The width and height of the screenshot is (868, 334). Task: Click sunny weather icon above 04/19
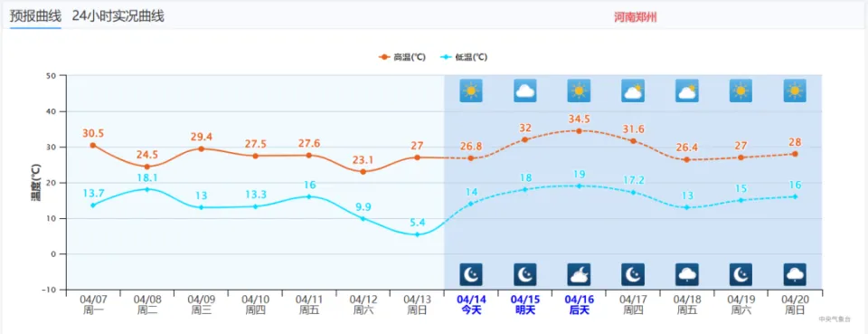pos(741,91)
